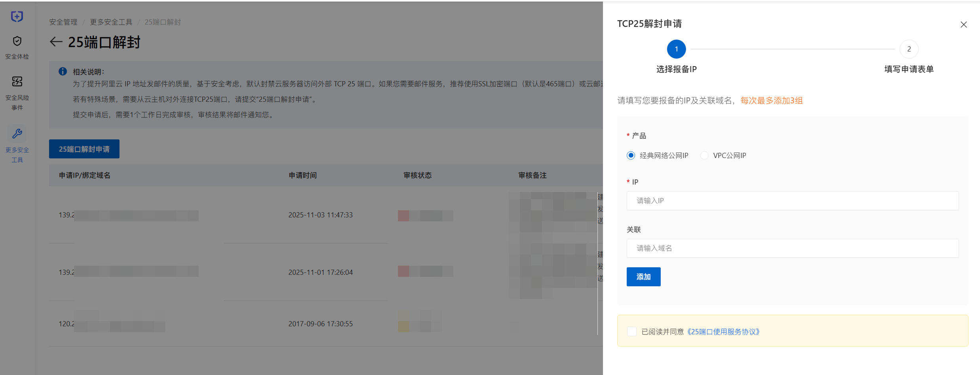980x375 pixels.
Task: Open 《25端口使用服务协议》 link
Action: 723,332
